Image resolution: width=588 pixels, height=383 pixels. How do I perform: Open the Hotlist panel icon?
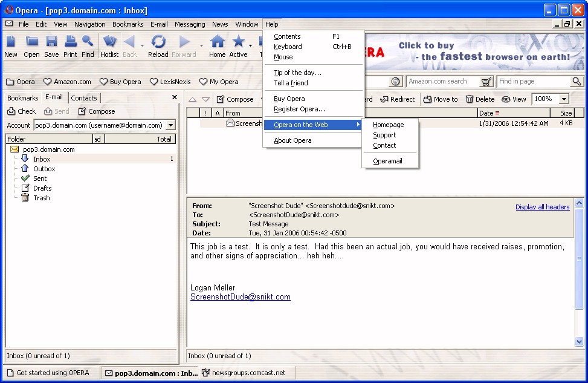[109, 42]
